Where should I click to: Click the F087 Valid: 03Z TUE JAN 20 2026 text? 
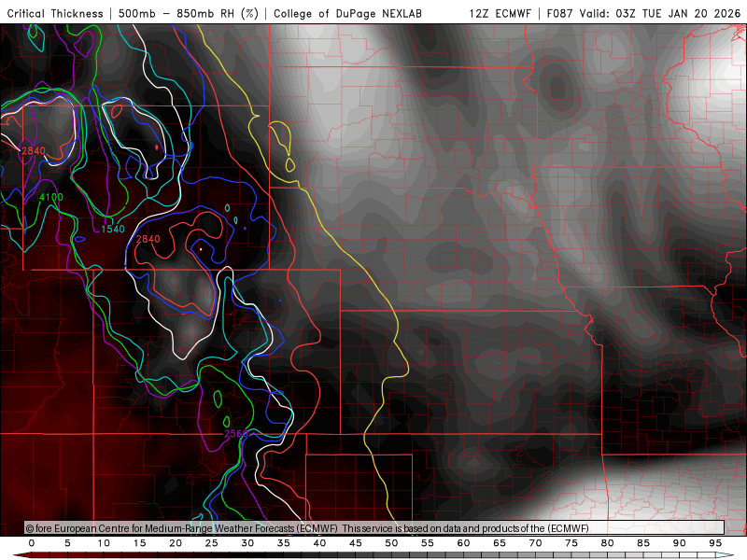tap(643, 13)
